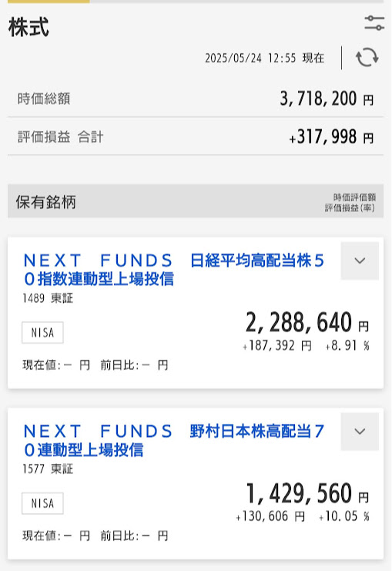Click the 保有銘柄 section header
Image resolution: width=392 pixels, height=571 pixels.
[x=196, y=201]
